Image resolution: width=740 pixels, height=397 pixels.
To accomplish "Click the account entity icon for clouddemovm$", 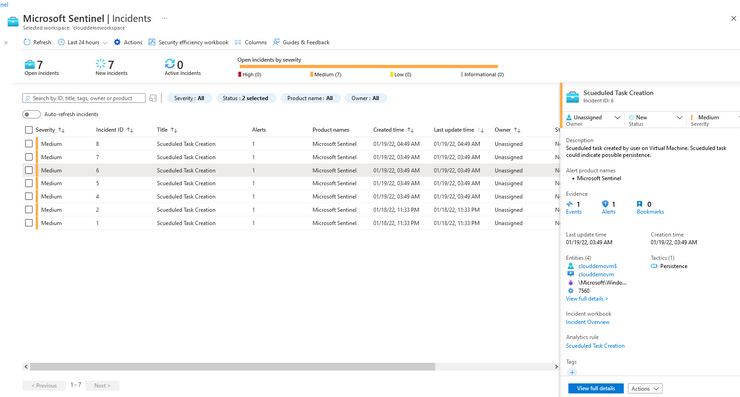I will point(571,266).
